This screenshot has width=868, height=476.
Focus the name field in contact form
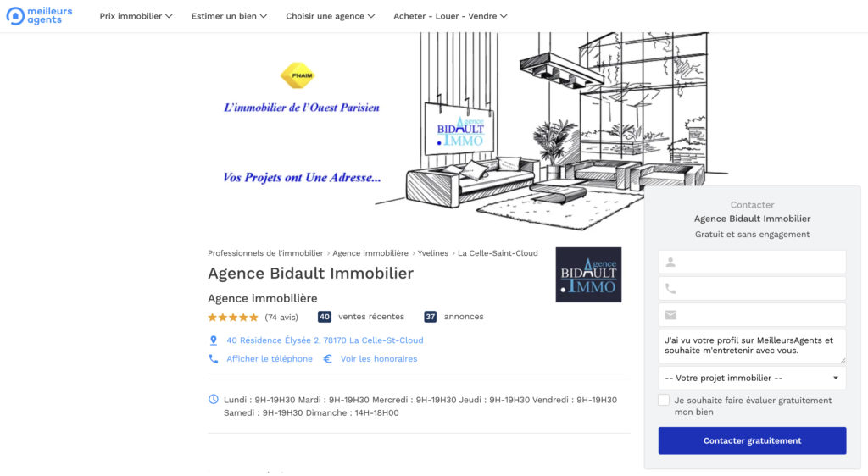tap(752, 262)
